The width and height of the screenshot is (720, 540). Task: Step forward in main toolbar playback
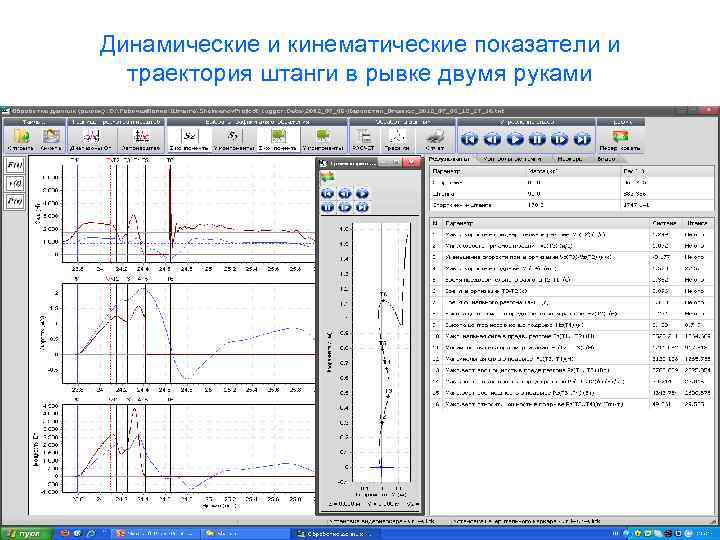click(x=559, y=139)
